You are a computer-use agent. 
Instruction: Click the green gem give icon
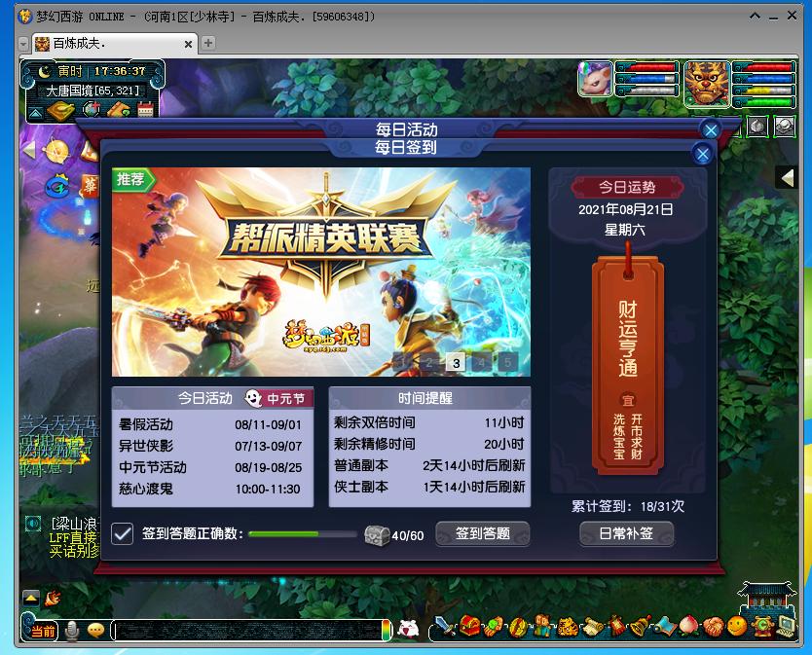tap(494, 626)
